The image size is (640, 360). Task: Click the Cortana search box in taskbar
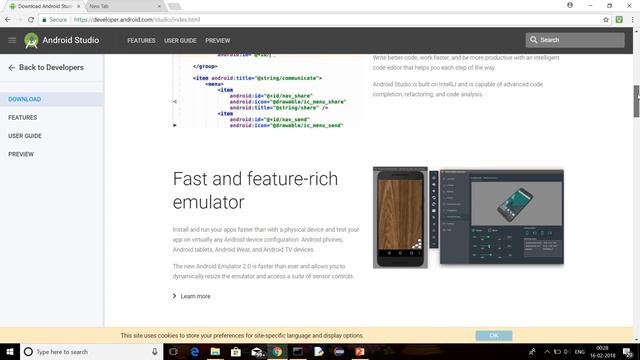(x=91, y=351)
